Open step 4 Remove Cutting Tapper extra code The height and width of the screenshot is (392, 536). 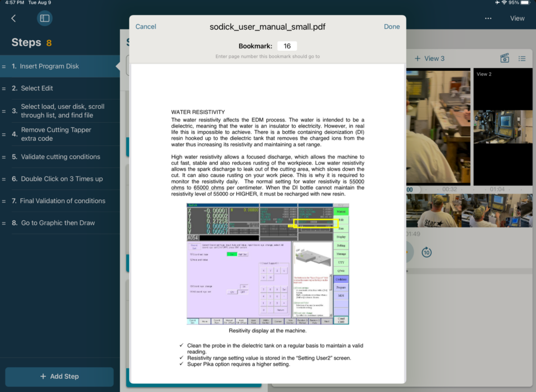(60, 134)
